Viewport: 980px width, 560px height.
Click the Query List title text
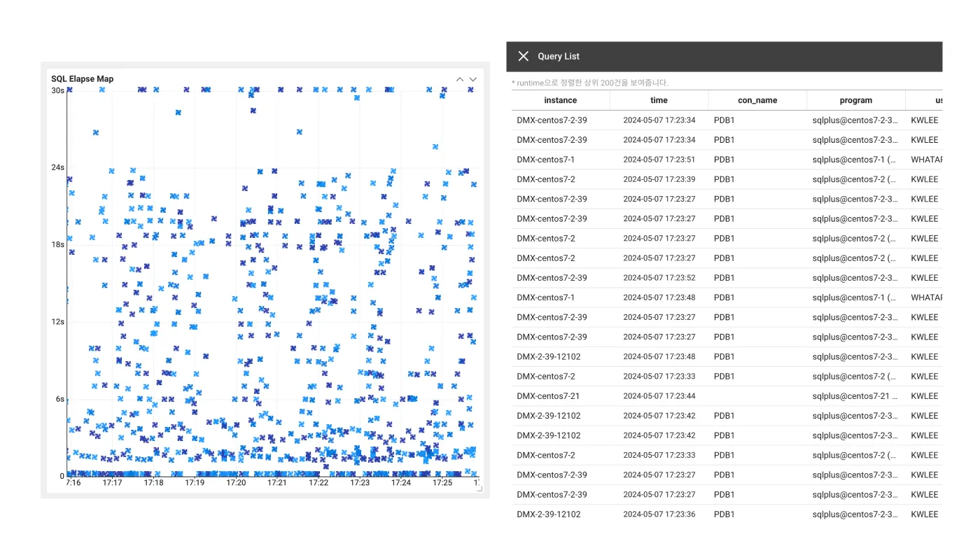pyautogui.click(x=559, y=57)
